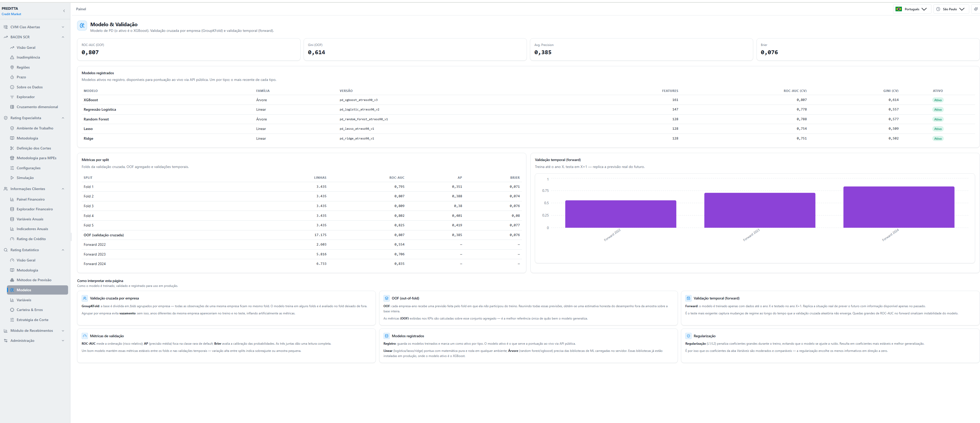980x423 pixels.
Task: Open Variáveis Anuais page
Action: point(37,219)
